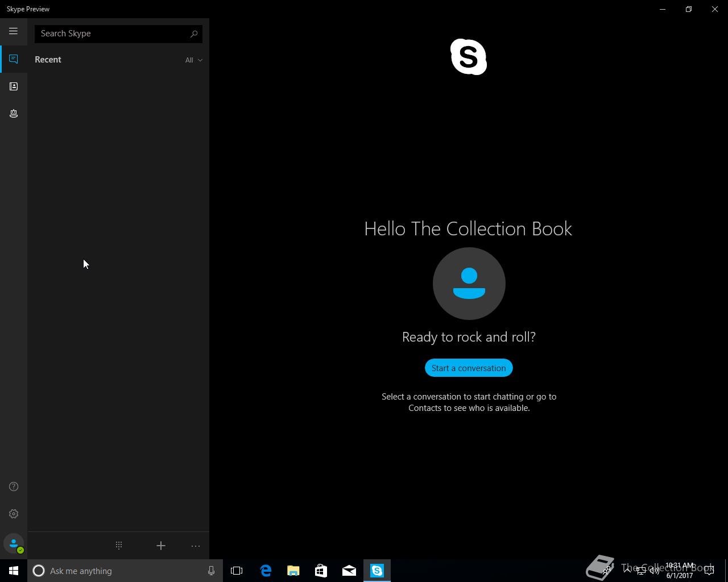Open the Mail app from taskbar
The image size is (728, 582).
pyautogui.click(x=349, y=571)
